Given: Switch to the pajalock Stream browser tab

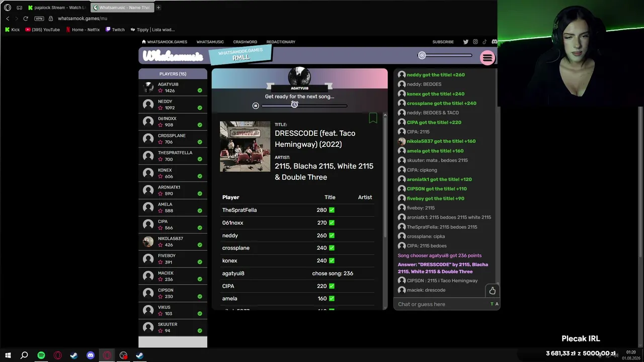Looking at the screenshot, I should pyautogui.click(x=57, y=8).
